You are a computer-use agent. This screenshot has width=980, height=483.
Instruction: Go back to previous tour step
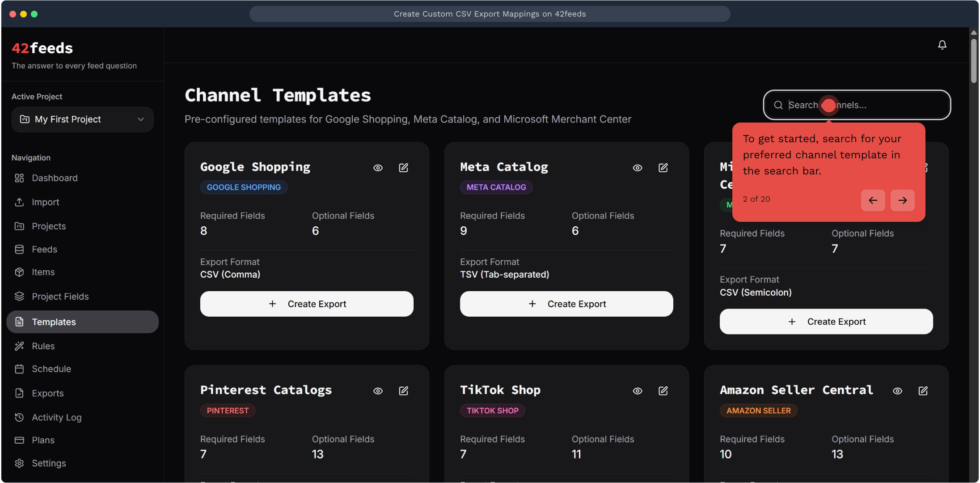873,200
